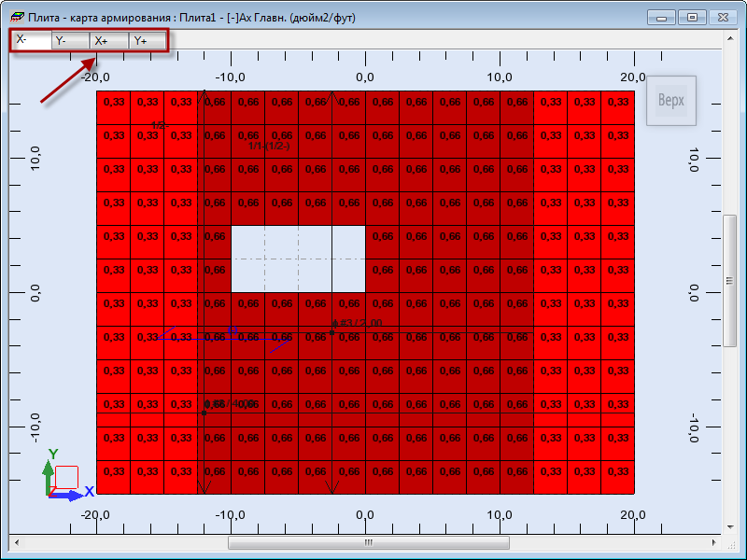Viewport: 747px width, 560px height.
Task: Click the 1/2- zone label
Action: tap(160, 126)
